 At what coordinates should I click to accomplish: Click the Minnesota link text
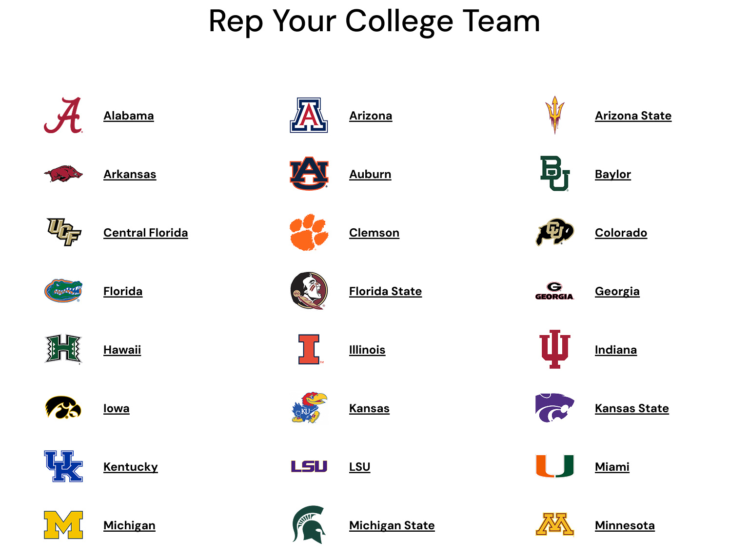[x=625, y=525]
